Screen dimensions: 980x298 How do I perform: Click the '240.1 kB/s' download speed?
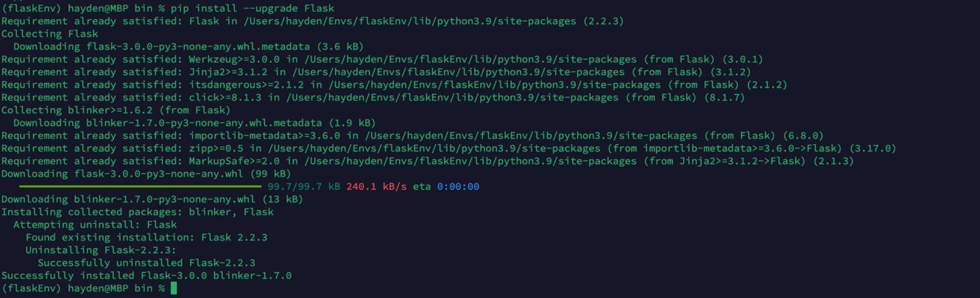[x=376, y=187]
